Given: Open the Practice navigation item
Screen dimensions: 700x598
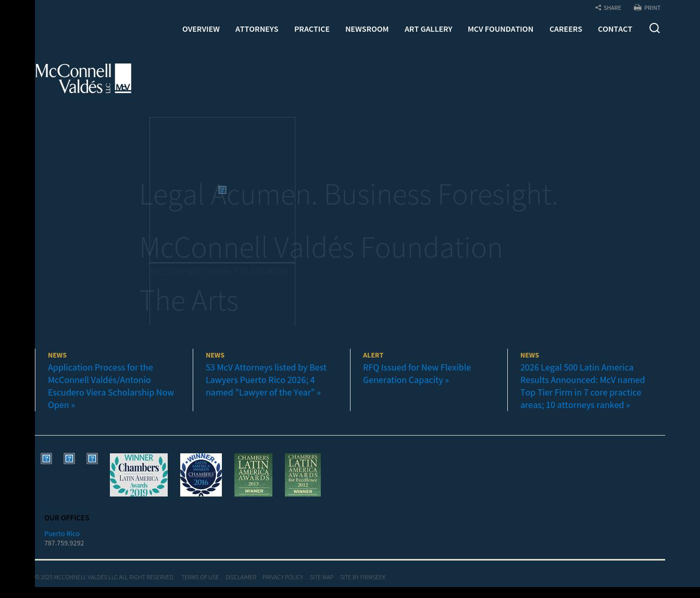Looking at the screenshot, I should click(311, 29).
